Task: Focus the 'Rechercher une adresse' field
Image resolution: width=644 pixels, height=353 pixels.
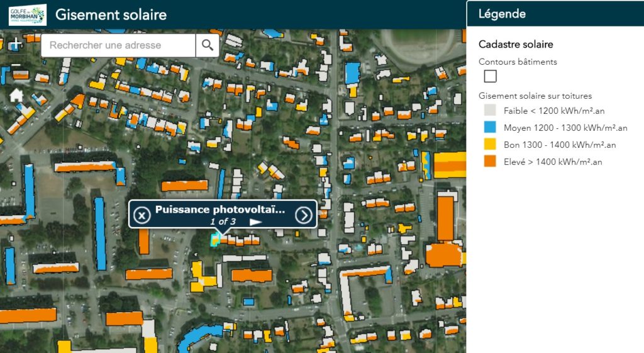Action: [118, 45]
